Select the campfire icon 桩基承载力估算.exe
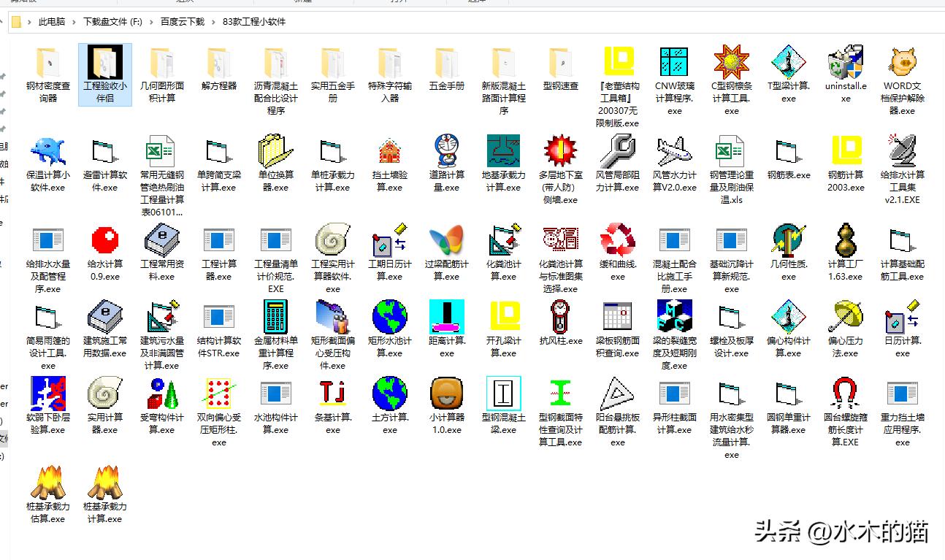This screenshot has height=560, width=945. click(48, 483)
